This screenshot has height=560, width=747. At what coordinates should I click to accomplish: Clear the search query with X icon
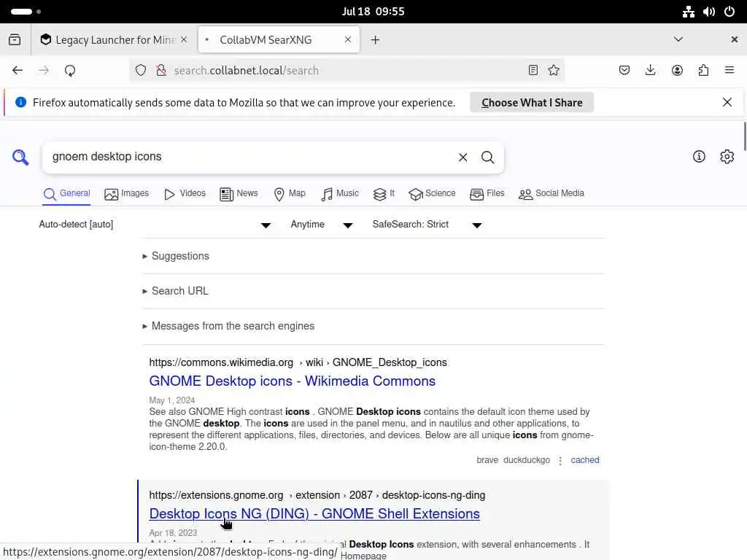tap(462, 157)
